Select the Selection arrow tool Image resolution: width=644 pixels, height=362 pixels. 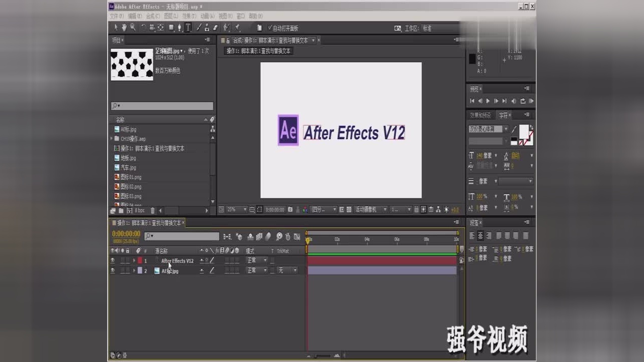point(116,28)
